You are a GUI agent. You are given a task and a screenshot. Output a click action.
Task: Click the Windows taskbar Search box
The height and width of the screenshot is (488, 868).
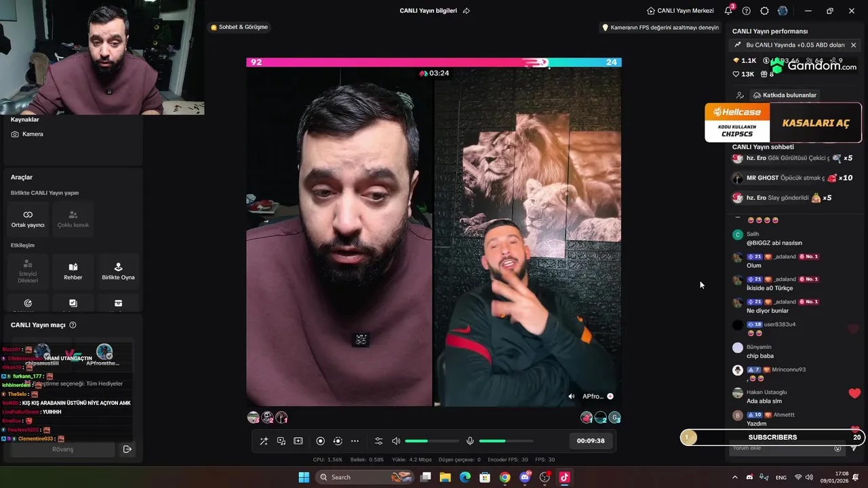coord(365,477)
